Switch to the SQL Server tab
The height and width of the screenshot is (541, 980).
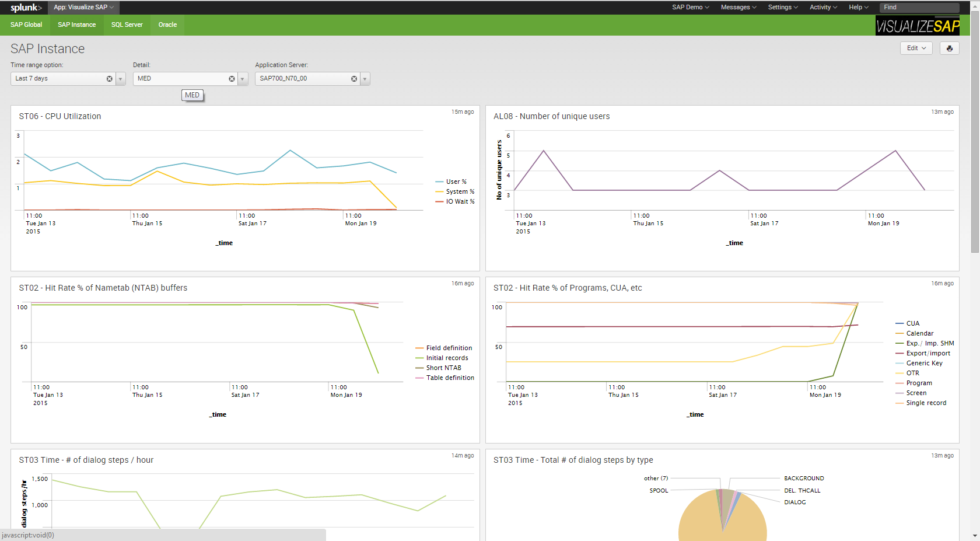pos(127,25)
